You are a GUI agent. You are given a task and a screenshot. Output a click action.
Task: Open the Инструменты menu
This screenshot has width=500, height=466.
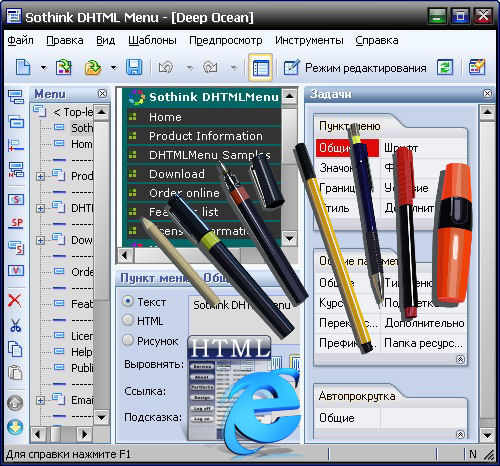309,40
